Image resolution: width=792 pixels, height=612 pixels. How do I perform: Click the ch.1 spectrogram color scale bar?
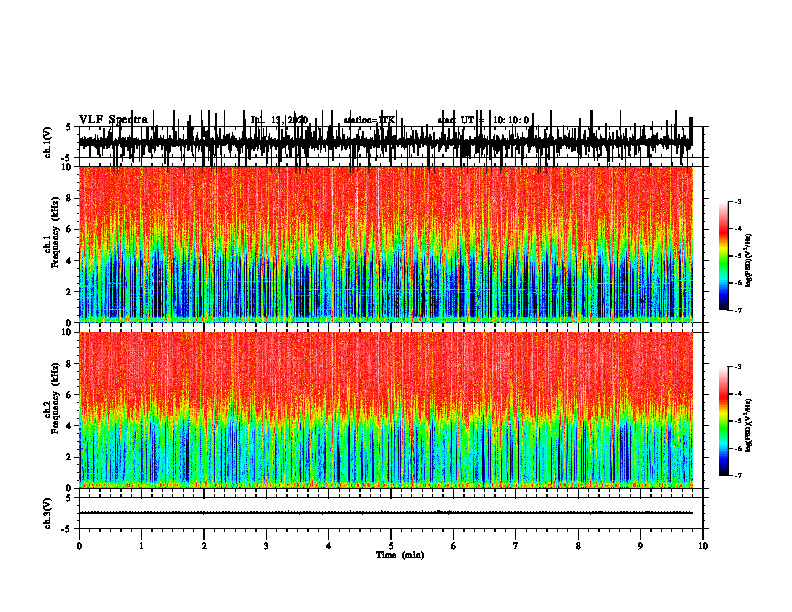(x=723, y=256)
